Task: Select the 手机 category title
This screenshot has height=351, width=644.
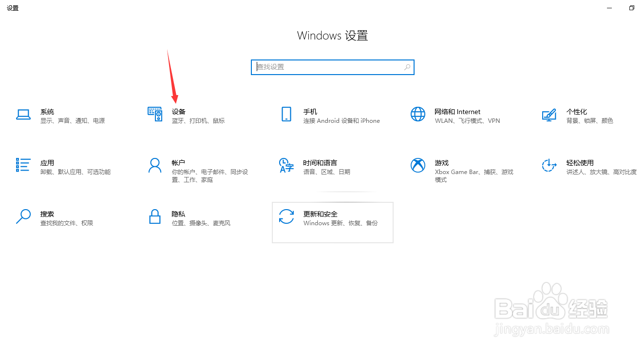Action: 310,112
